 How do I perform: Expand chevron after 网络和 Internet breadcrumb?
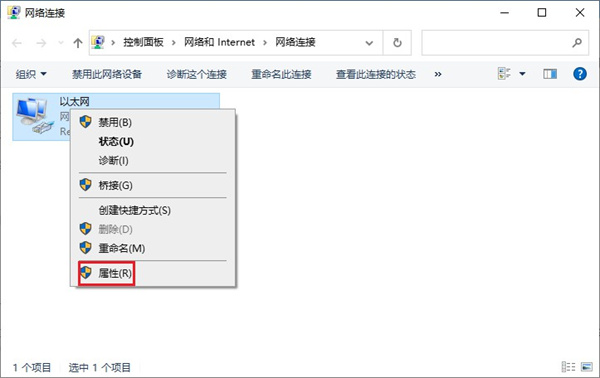(x=265, y=43)
